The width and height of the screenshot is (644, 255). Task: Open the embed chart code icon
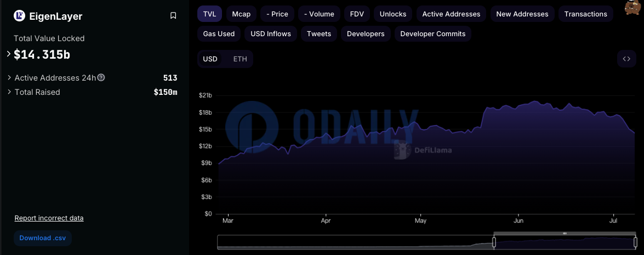(x=626, y=59)
